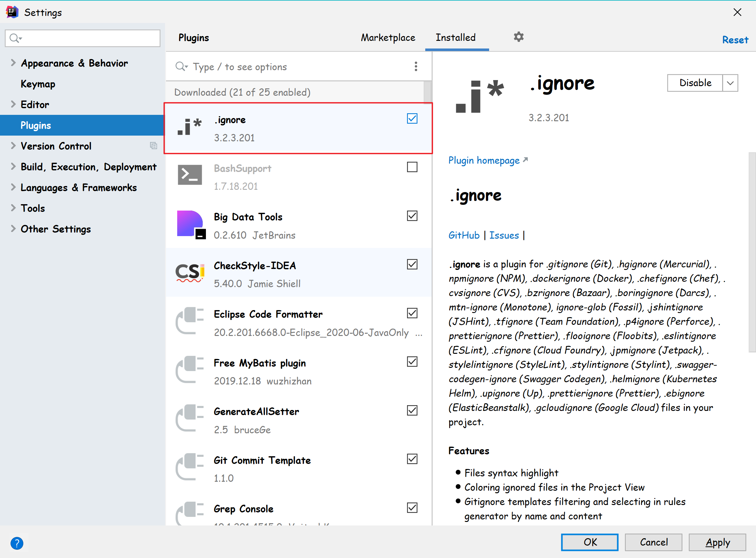Click the help question mark icon
756x558 pixels.
point(17,543)
